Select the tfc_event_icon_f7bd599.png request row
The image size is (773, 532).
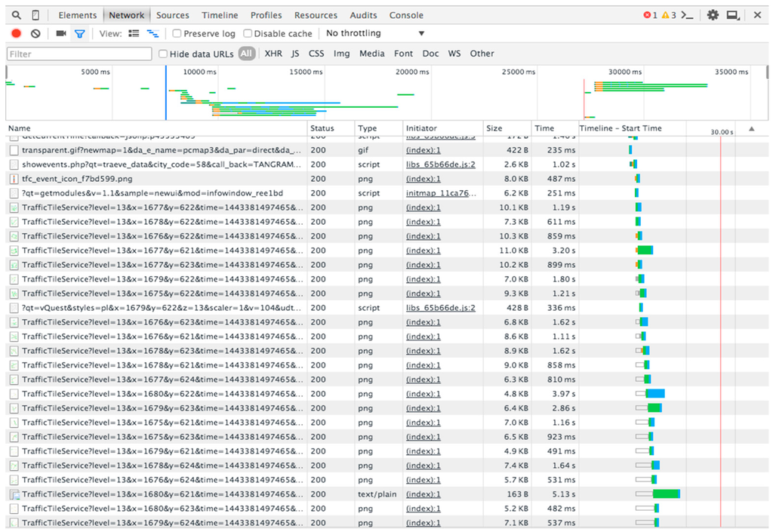(77, 179)
